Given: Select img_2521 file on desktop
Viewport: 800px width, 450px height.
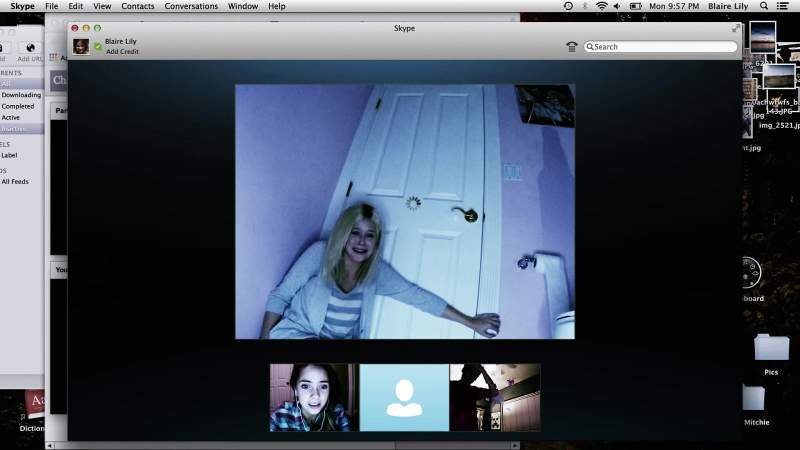Looking at the screenshot, I should coord(779,126).
